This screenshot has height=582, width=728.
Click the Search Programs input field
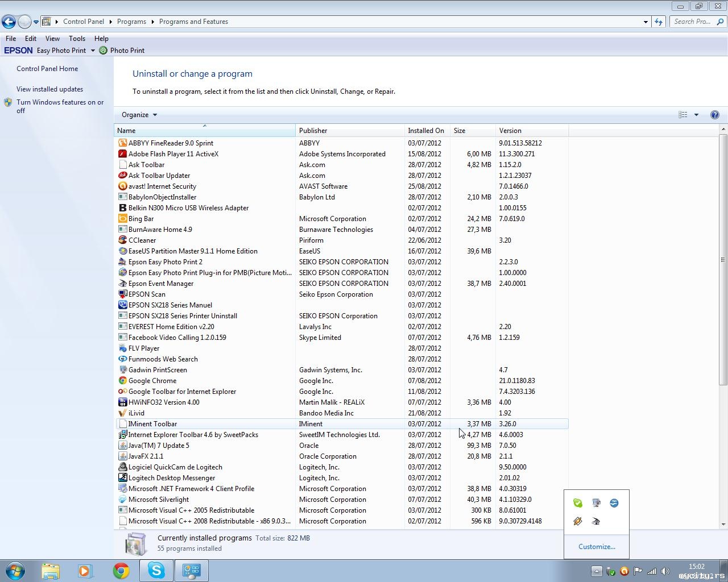(693, 22)
